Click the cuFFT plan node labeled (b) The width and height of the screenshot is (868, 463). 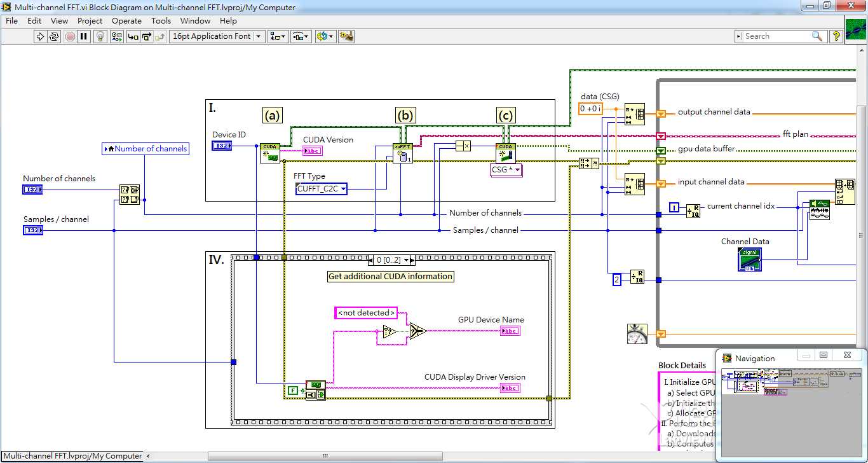pyautogui.click(x=402, y=155)
